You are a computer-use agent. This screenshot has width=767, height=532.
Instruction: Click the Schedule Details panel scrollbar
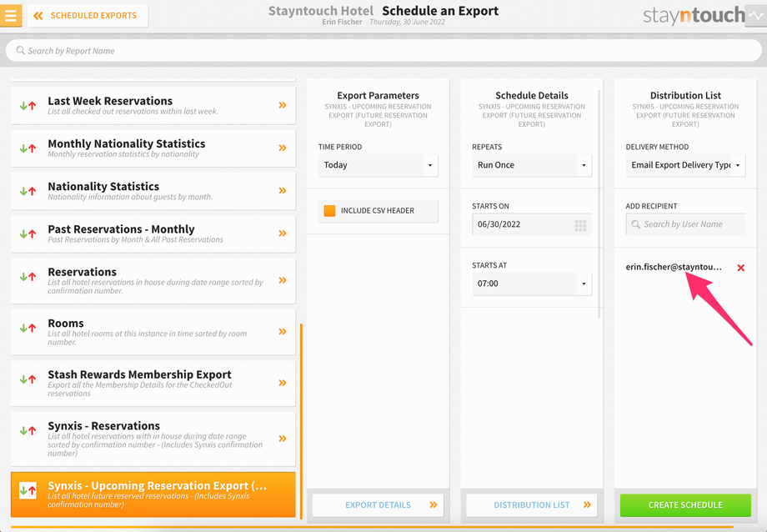599,204
